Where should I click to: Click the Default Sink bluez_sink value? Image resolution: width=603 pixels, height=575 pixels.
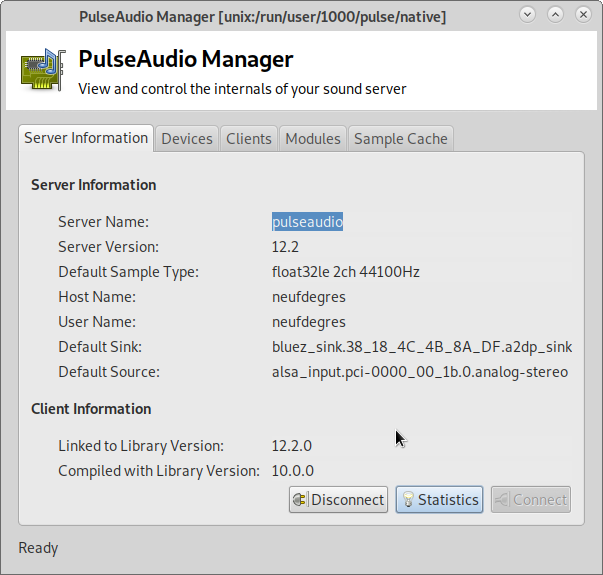click(x=422, y=347)
